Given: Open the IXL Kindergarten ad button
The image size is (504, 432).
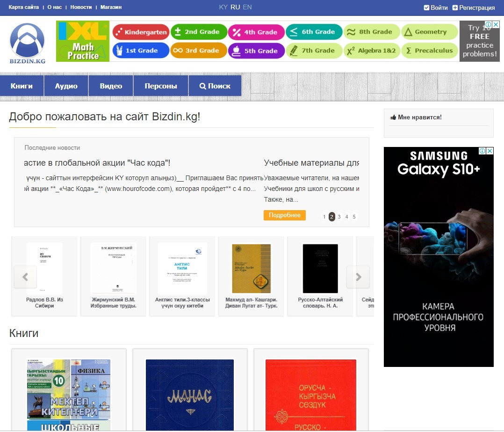Looking at the screenshot, I should tap(141, 32).
